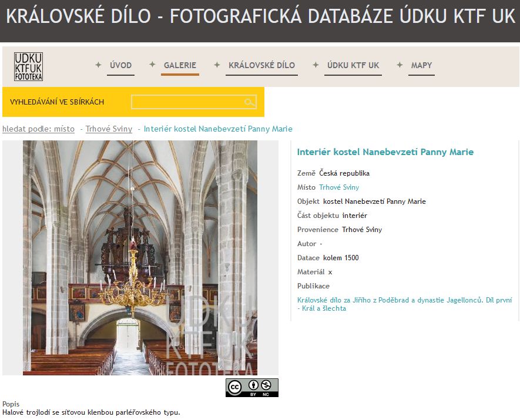Click the 'hledat podle: místo' breadcrumb link

38,129
